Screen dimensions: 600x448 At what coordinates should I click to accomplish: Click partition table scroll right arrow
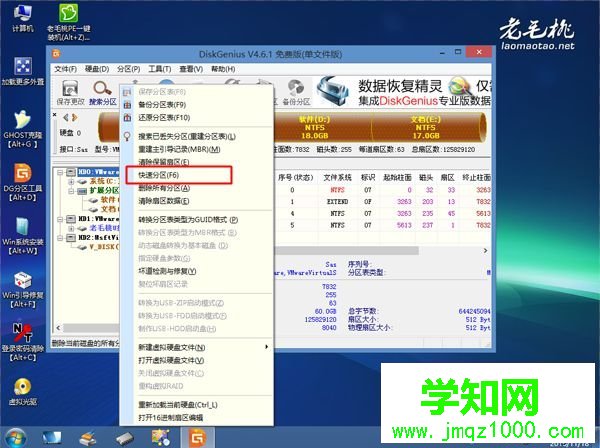[485, 251]
